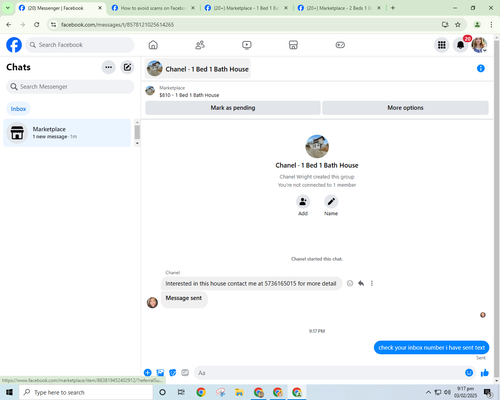Show hidden tray icons chevron
This screenshot has width=500, height=400.
[x=428, y=392]
